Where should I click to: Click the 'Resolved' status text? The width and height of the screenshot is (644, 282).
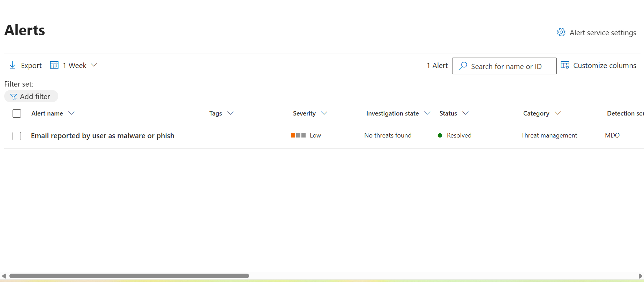[459, 135]
